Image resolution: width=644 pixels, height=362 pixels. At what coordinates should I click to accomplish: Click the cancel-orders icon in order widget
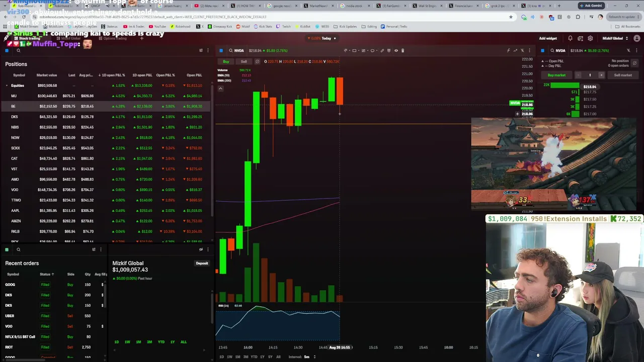634,63
